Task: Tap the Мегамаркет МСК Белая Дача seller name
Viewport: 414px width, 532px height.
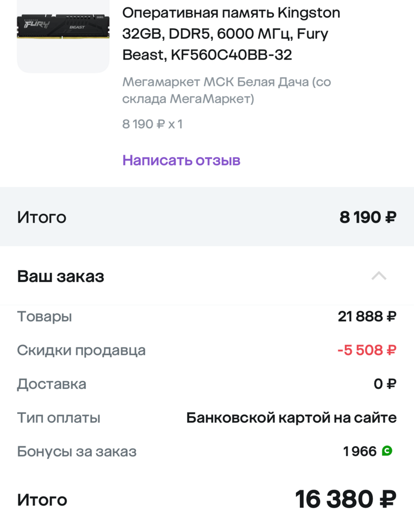Action: tap(227, 90)
